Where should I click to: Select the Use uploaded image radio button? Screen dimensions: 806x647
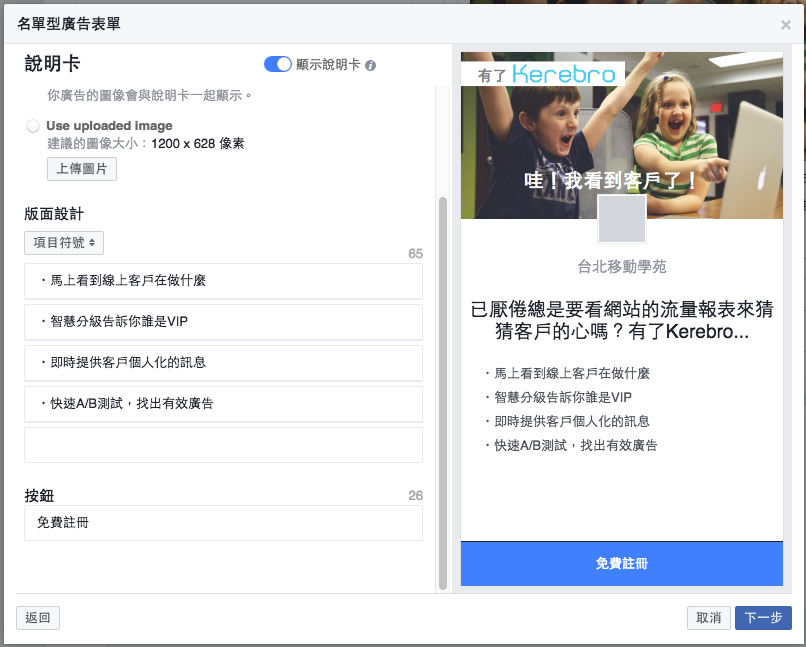click(33, 126)
